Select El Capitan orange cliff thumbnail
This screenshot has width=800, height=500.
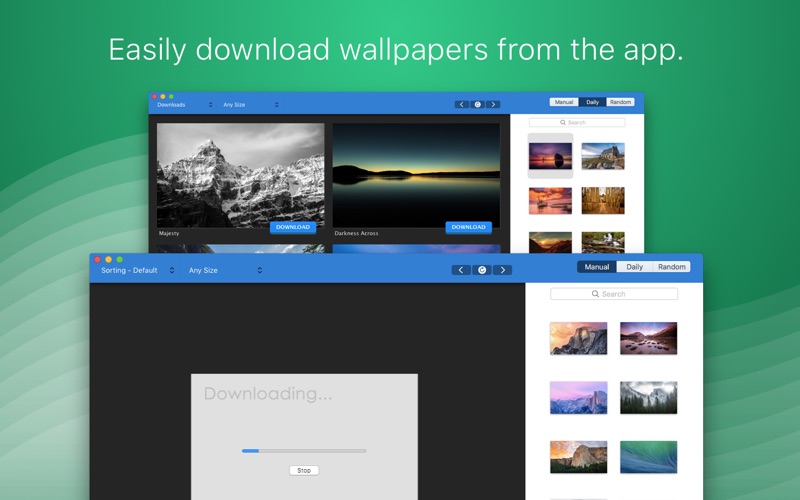coord(579,457)
